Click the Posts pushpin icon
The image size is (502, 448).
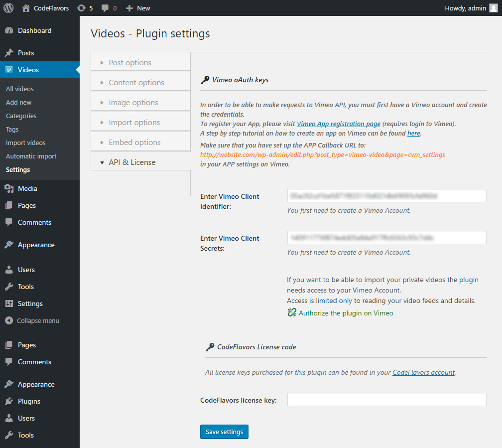click(9, 53)
